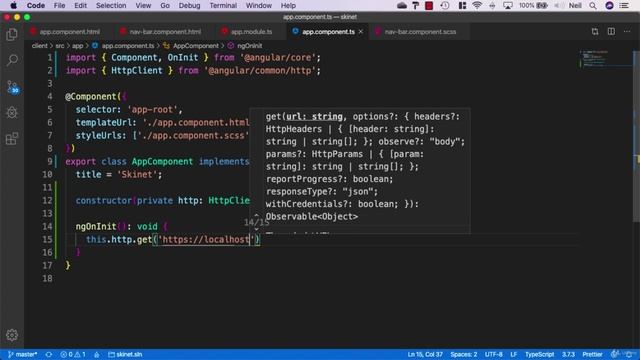This screenshot has height=360, width=640.
Task: Click the editor vertical scrollbar
Action: 636,137
